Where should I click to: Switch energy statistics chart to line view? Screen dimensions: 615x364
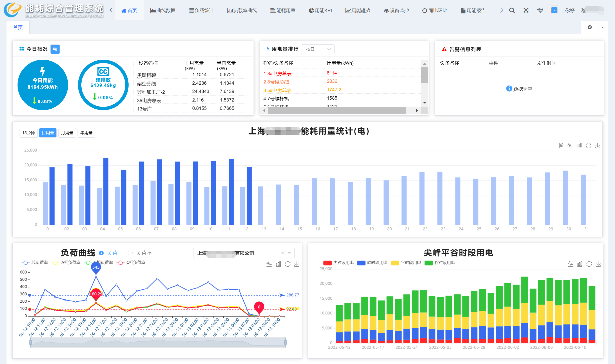click(x=570, y=146)
